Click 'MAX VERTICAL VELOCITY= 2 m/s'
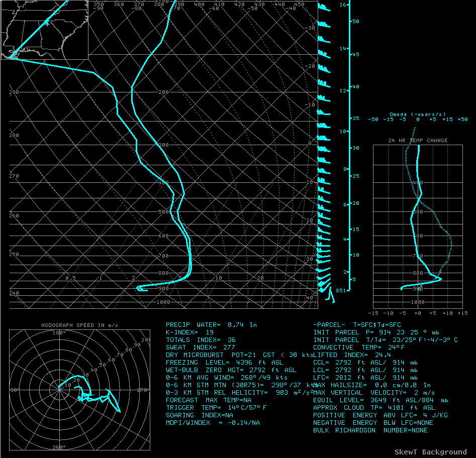Image resolution: width=476 pixels, height=458 pixels. 373,393
